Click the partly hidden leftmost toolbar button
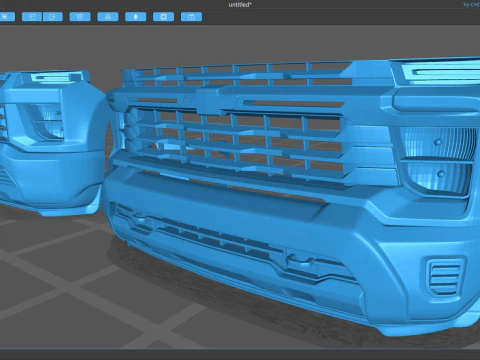The width and height of the screenshot is (480, 360). coord(7,17)
